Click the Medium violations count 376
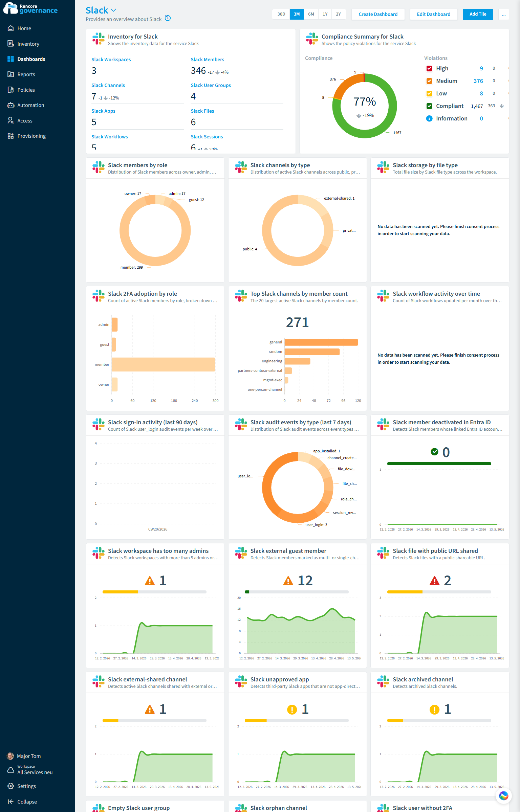The width and height of the screenshot is (520, 812). [x=478, y=81]
